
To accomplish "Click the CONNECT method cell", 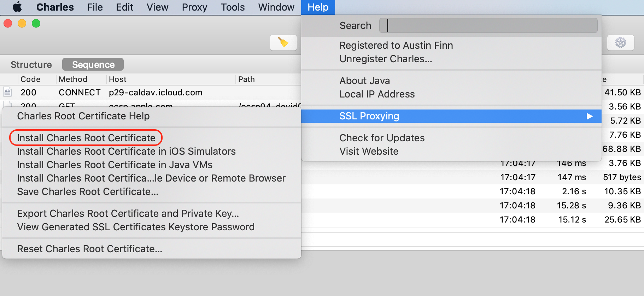I will point(80,93).
